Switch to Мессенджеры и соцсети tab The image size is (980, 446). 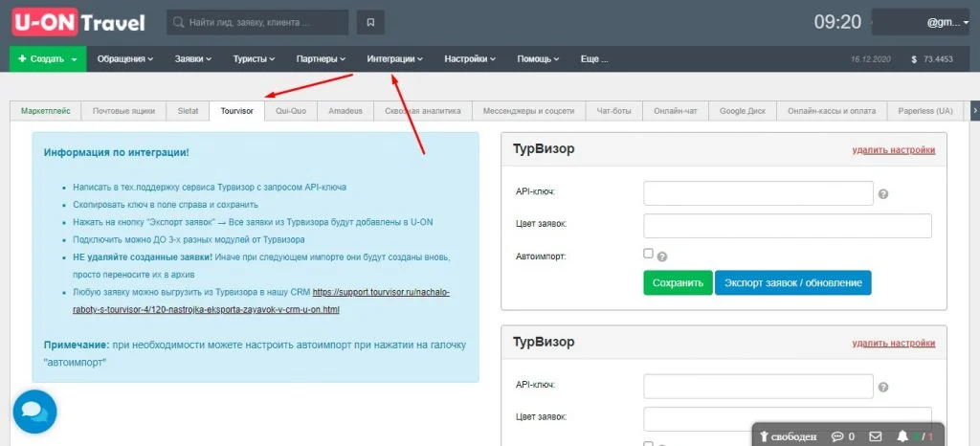tap(528, 111)
